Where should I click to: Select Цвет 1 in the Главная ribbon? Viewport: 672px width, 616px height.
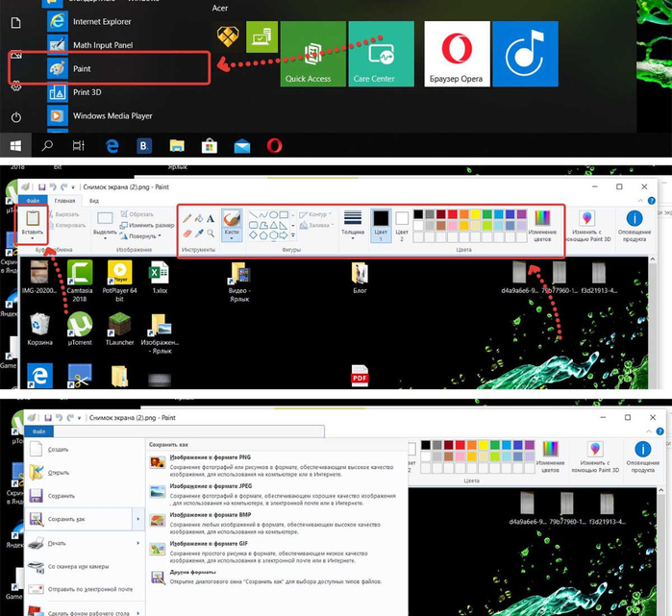pos(381,226)
